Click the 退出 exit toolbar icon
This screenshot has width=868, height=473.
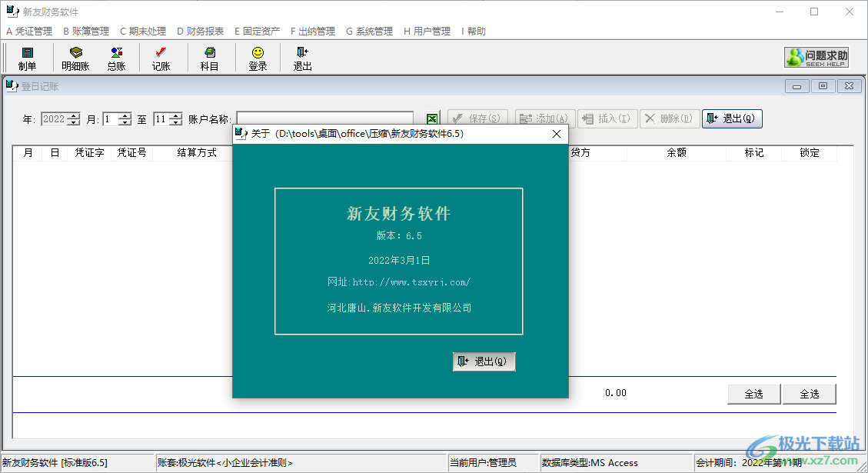[x=302, y=58]
